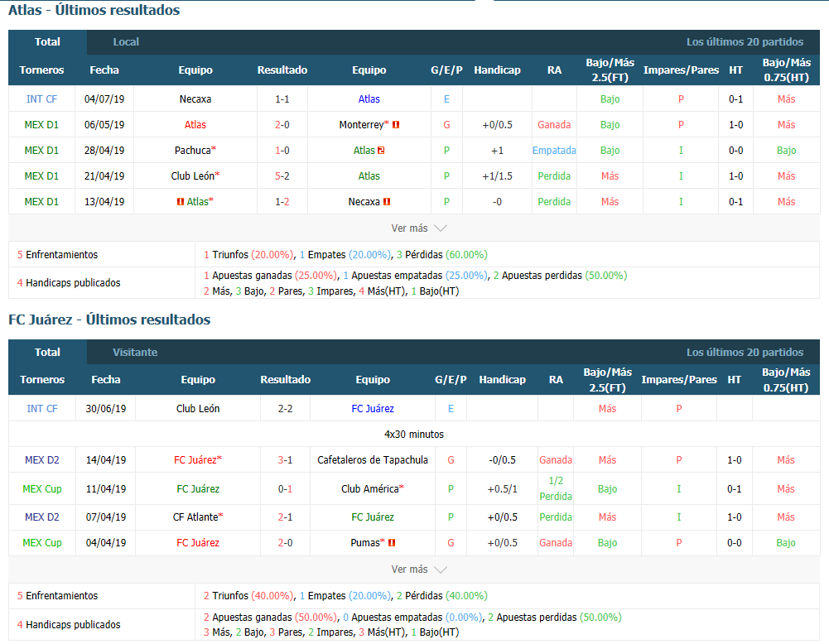Click the red card icon left of Atlas on 13/04/19

(181, 202)
